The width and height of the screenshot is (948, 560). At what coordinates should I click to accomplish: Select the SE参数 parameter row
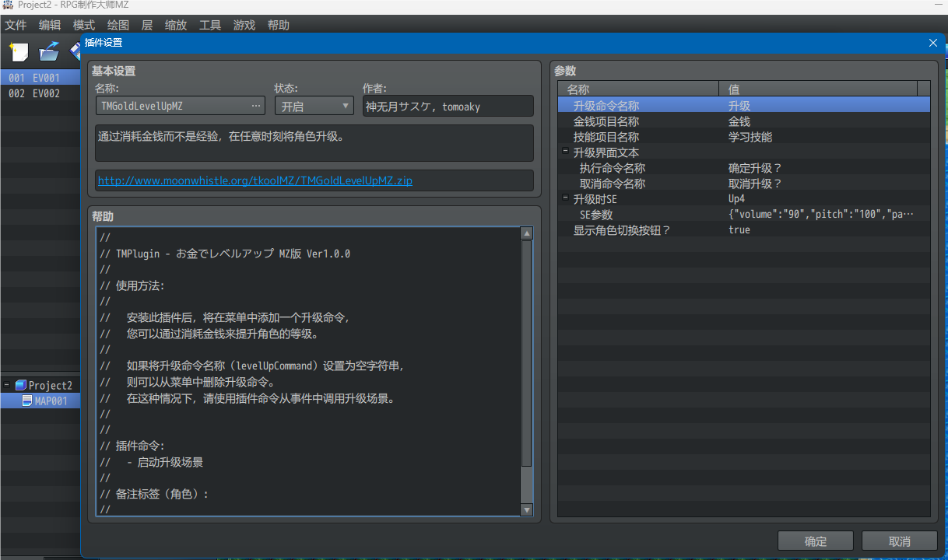[744, 215]
